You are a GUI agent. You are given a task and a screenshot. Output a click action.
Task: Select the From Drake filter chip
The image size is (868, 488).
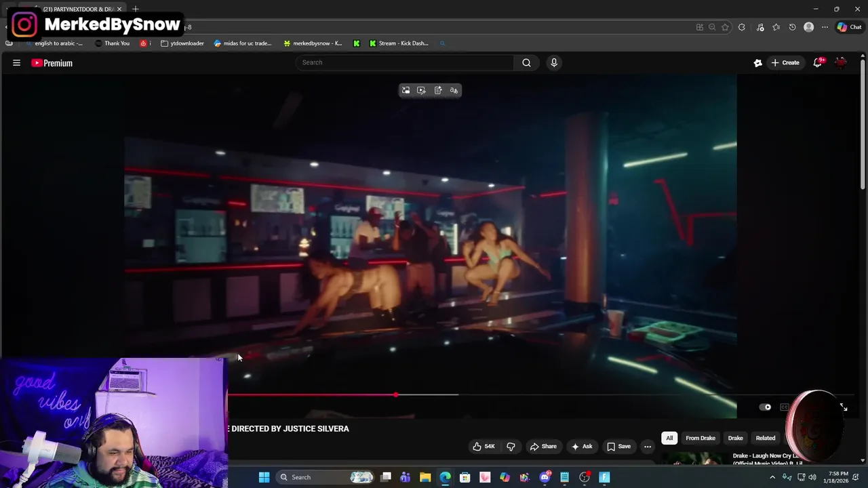click(701, 438)
